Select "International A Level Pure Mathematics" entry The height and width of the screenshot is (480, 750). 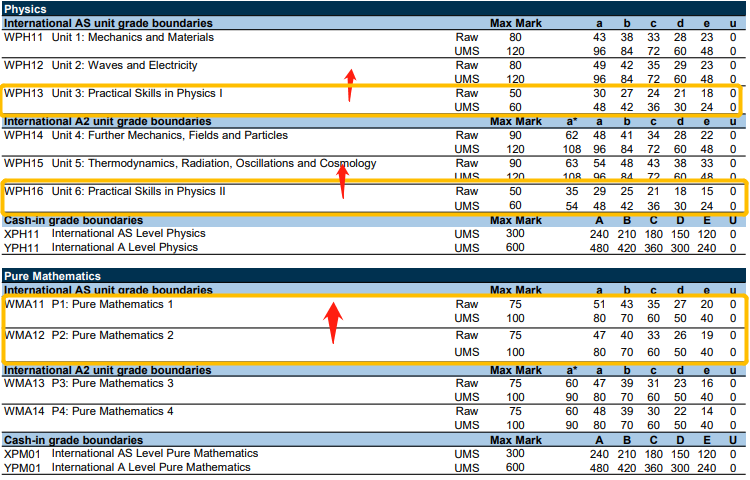click(148, 467)
